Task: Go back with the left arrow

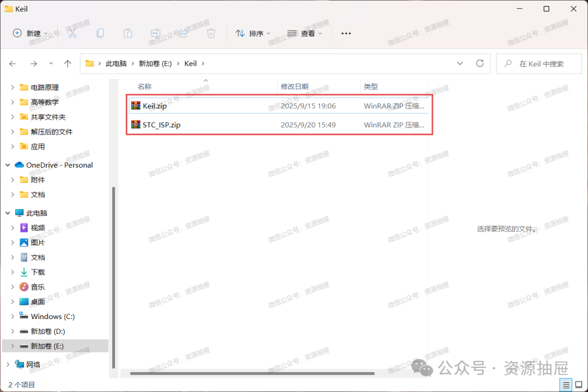Action: [13, 64]
